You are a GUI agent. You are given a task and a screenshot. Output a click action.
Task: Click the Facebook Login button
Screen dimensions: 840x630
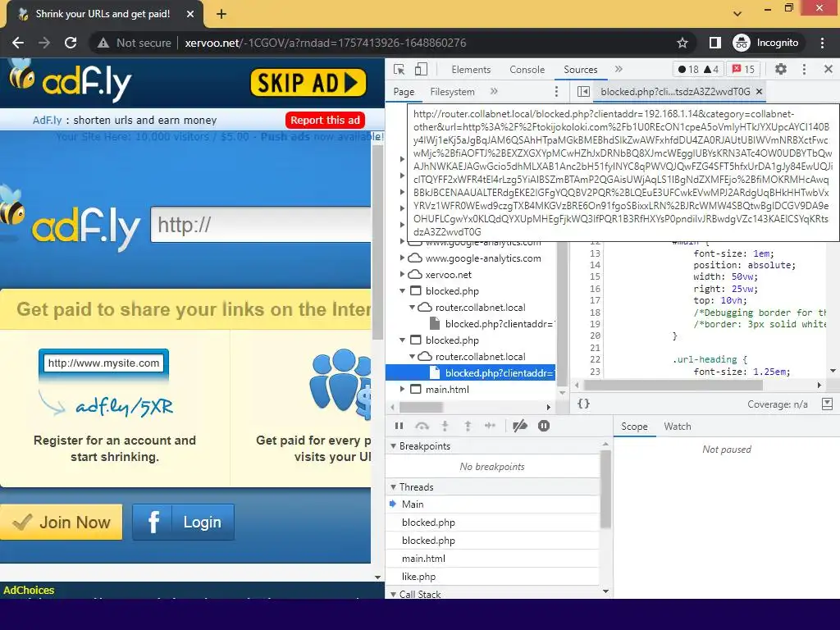click(183, 522)
